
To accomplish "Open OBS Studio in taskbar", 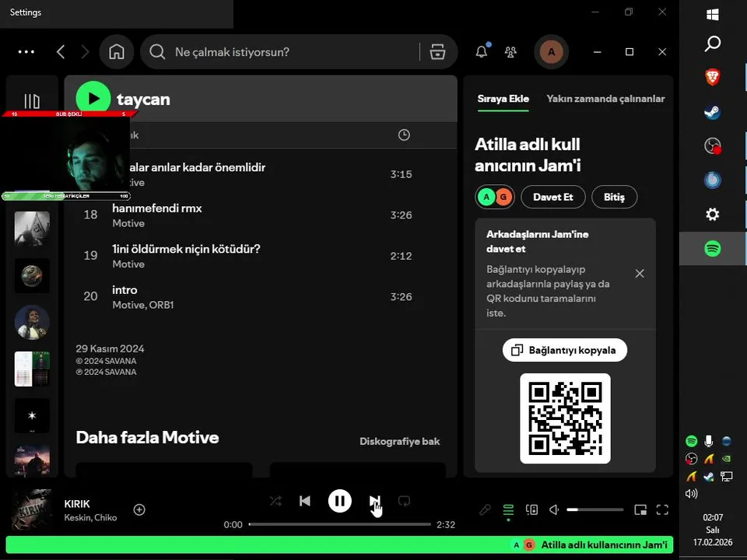I will 713,145.
